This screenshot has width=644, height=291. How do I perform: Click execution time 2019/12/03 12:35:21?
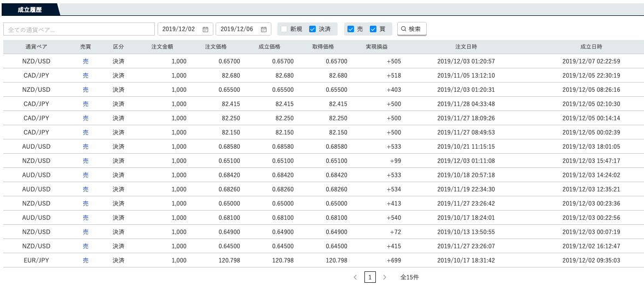[x=591, y=189]
